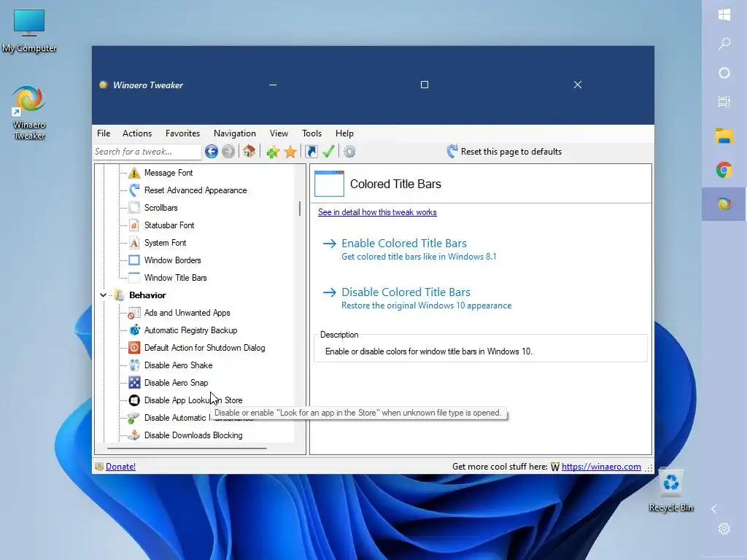Screen dimensions: 747x560
Task: Click the tray expand chevron arrow
Action: [713, 509]
